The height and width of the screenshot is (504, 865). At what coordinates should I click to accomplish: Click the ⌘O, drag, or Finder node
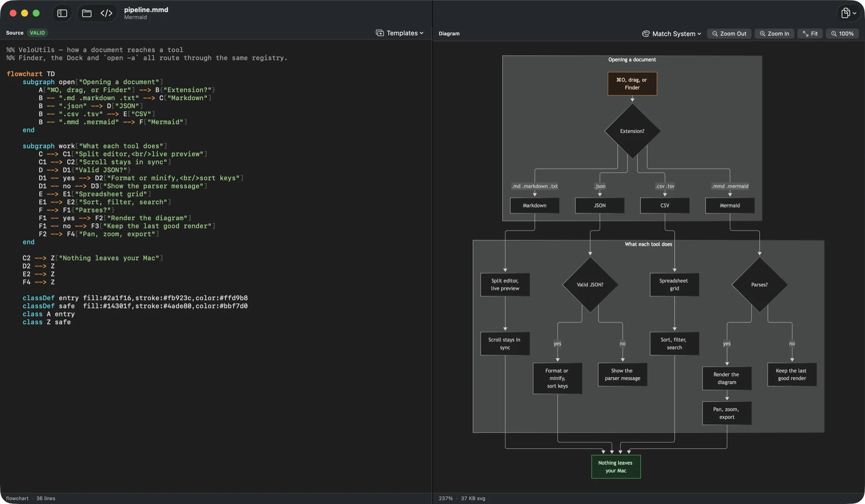click(632, 84)
